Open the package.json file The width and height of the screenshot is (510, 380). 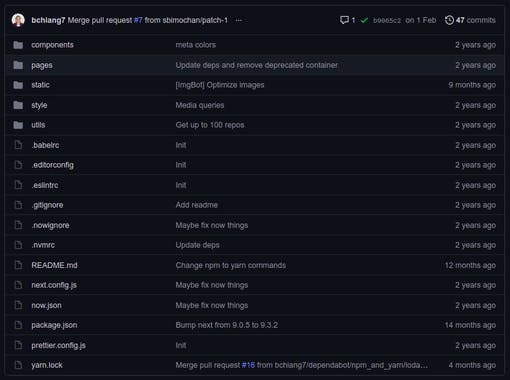click(x=54, y=325)
